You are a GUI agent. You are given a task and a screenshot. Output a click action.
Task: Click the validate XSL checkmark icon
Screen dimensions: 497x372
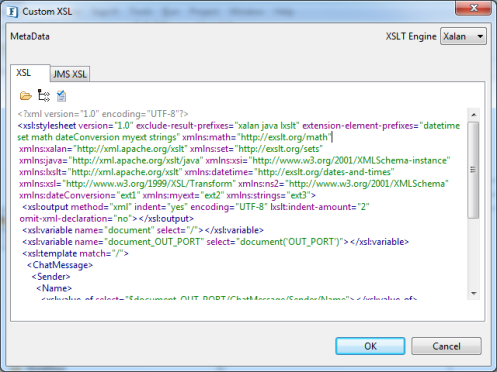(x=61, y=96)
